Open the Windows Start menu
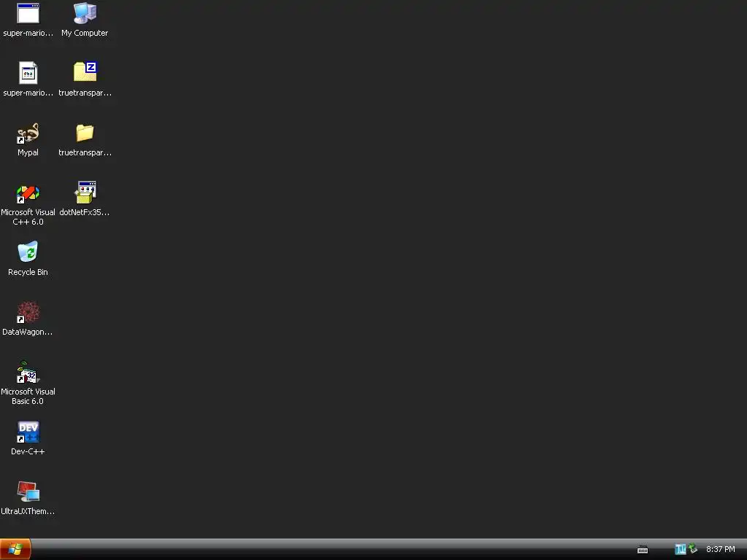Viewport: 747px width, 560px height. [x=15, y=550]
